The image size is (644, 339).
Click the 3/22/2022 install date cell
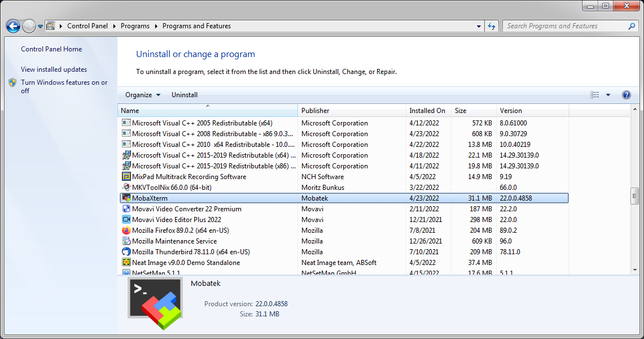coord(424,188)
